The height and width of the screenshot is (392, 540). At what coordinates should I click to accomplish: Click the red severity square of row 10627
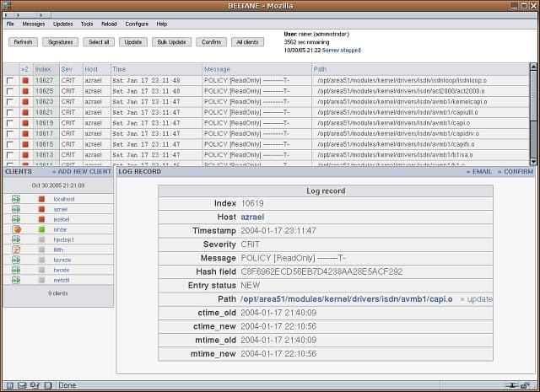[25, 81]
